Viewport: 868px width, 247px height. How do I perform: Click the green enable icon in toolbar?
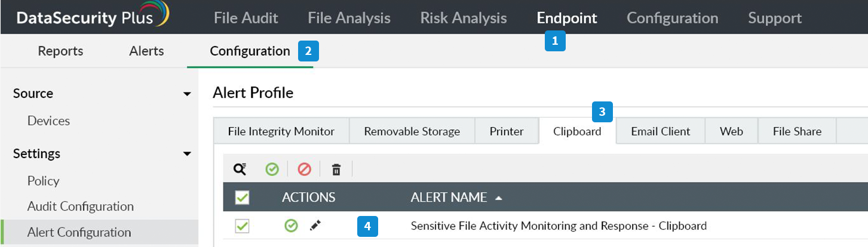[x=272, y=169]
